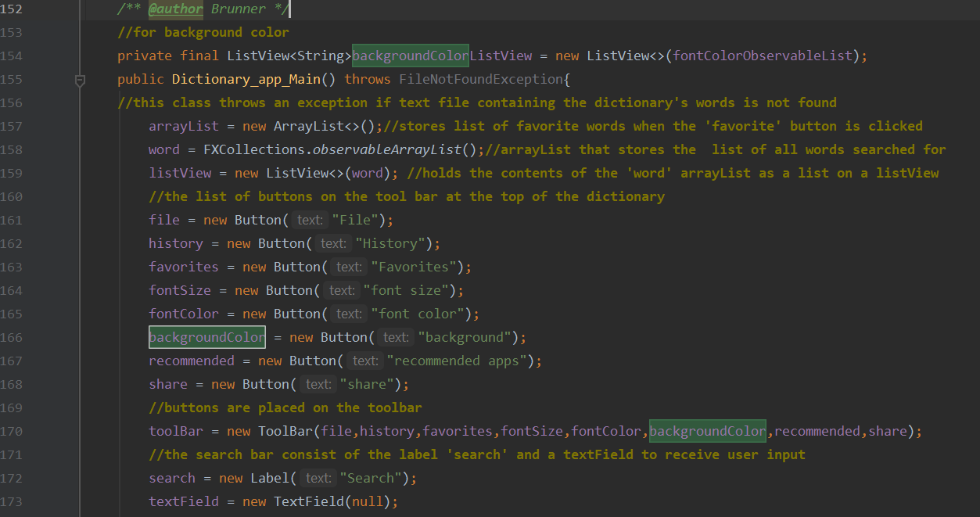This screenshot has width=980, height=517.
Task: Click the 'search' variable on line 172
Action: pyautogui.click(x=172, y=478)
